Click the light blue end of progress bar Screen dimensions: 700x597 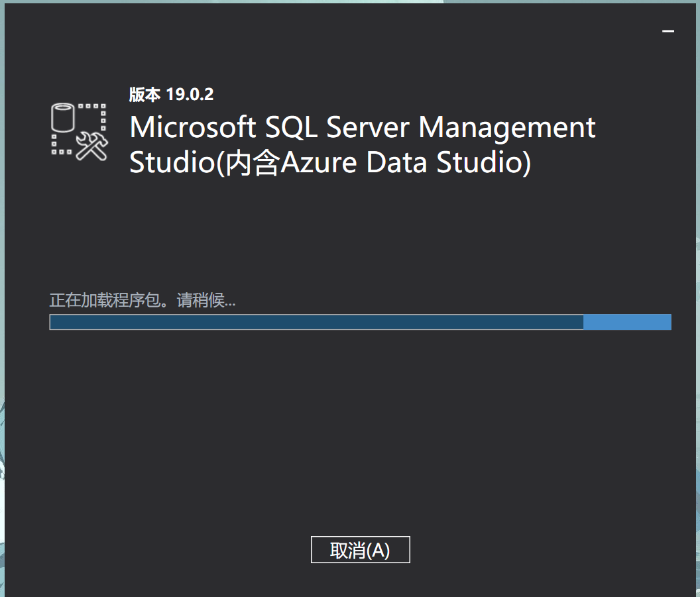(x=627, y=322)
